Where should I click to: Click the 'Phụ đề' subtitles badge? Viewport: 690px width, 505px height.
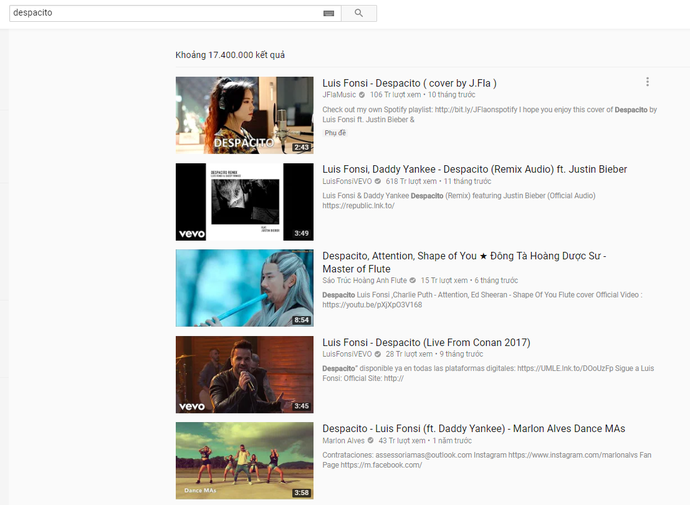(335, 133)
